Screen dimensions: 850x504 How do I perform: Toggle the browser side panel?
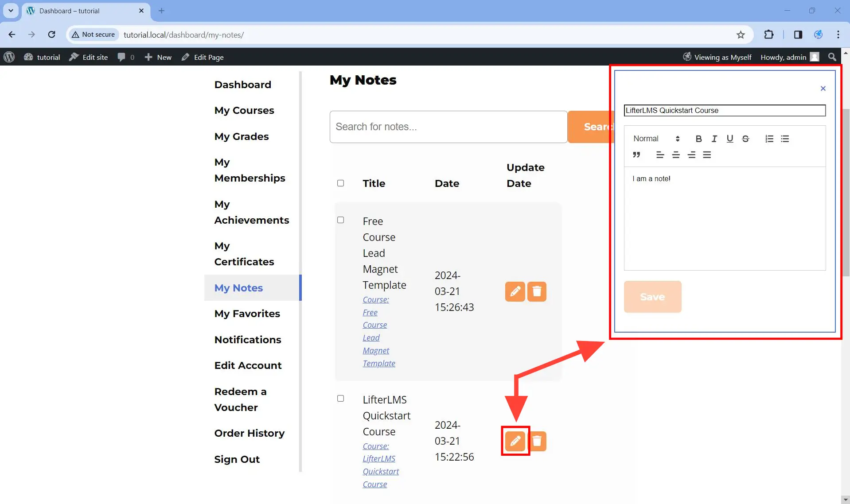(x=798, y=35)
